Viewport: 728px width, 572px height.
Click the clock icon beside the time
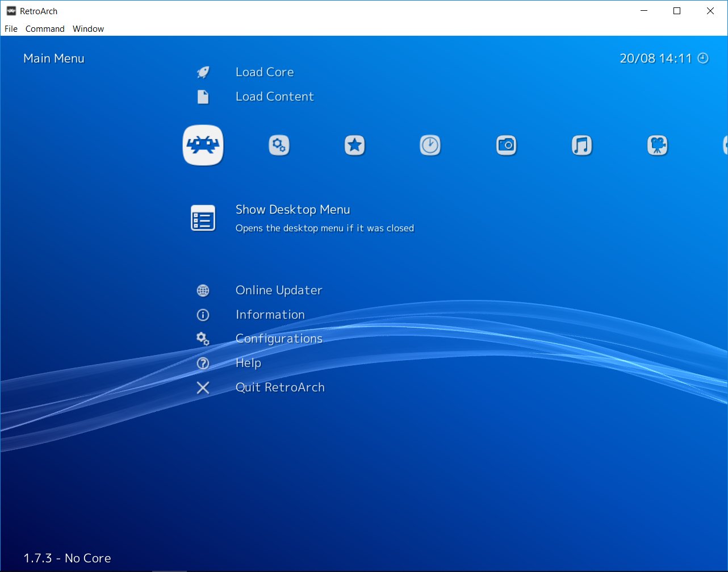click(x=703, y=57)
